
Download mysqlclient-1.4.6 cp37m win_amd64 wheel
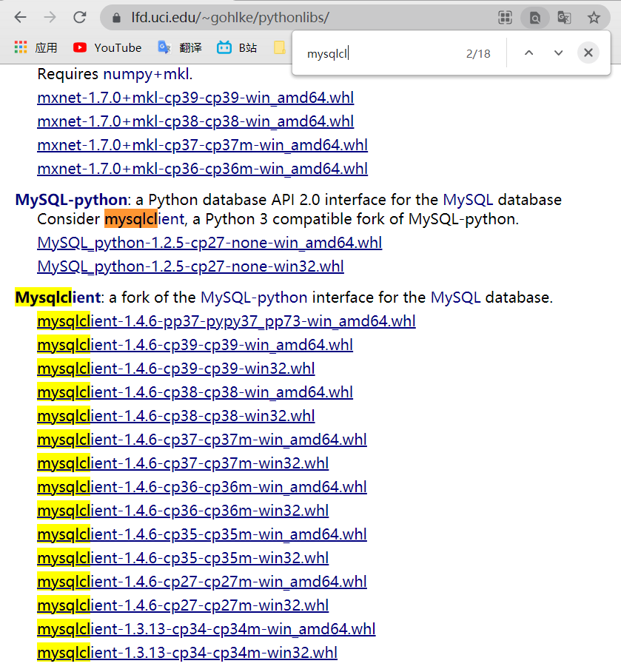coord(202,440)
